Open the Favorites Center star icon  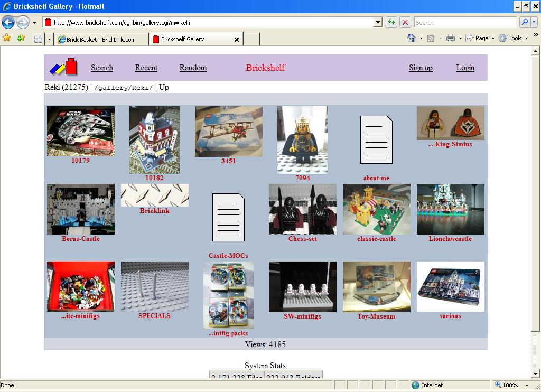pos(6,38)
